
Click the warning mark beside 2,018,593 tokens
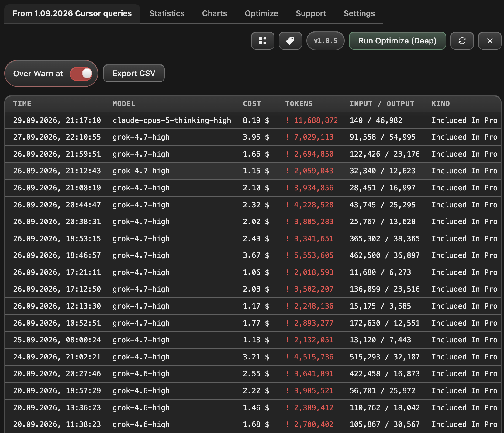pyautogui.click(x=288, y=272)
